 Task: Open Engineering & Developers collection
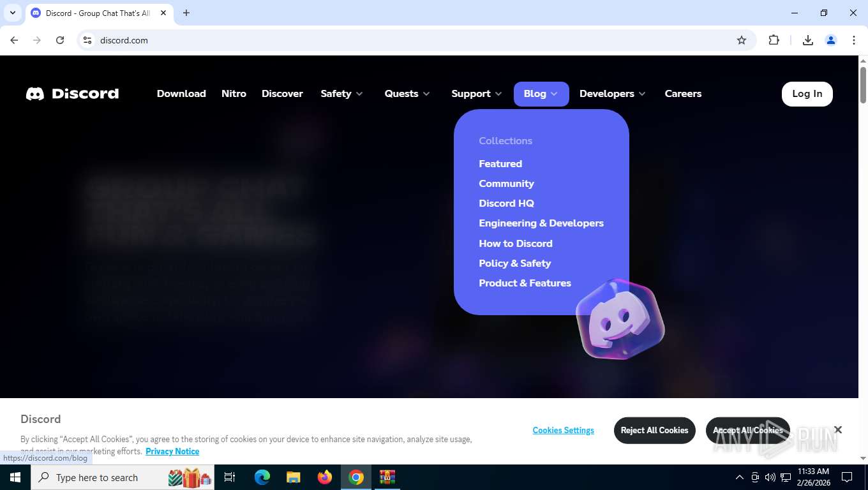click(541, 223)
